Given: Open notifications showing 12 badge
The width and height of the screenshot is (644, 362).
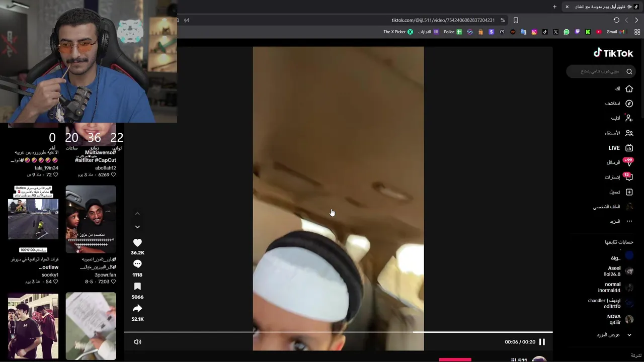Looking at the screenshot, I should tap(628, 177).
